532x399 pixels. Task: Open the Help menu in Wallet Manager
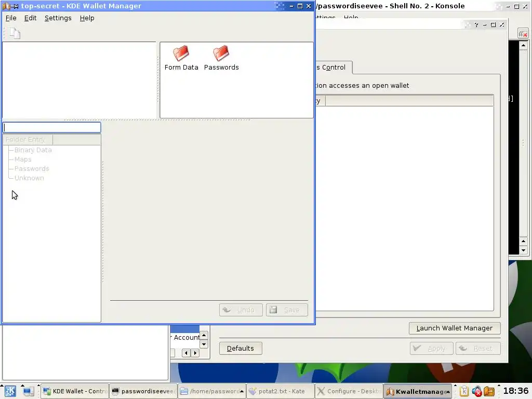coord(87,18)
